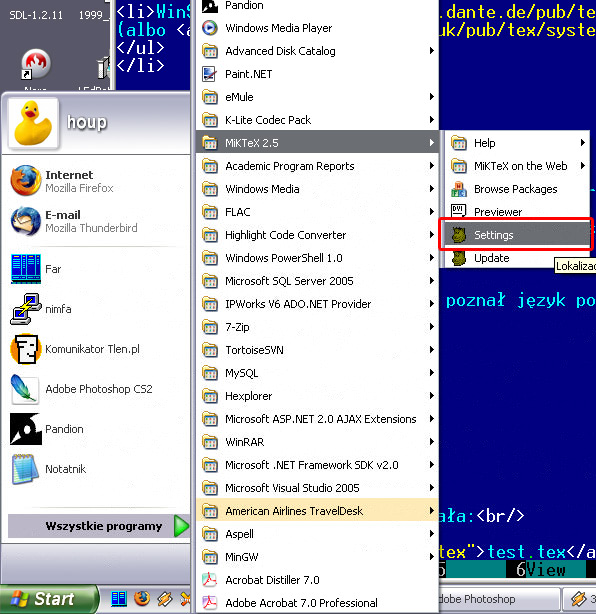This screenshot has height=614, width=596.
Task: Open Microsoft .NET Framework SDK v2.0
Action: [317, 465]
